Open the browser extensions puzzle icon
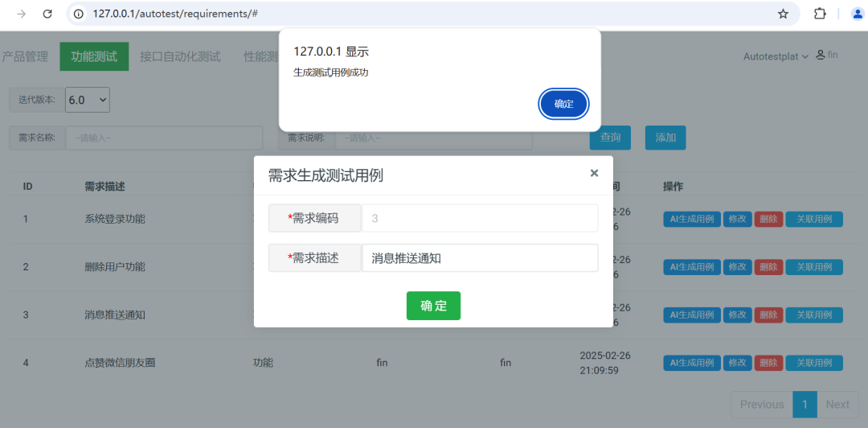This screenshot has width=868, height=428. 820,14
